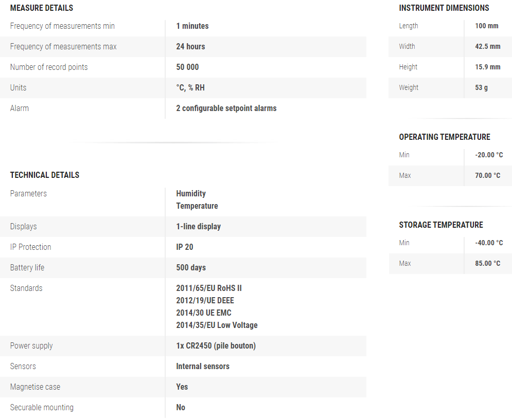Click the 'IP 20' protection value
512x420 pixels.
pos(185,247)
